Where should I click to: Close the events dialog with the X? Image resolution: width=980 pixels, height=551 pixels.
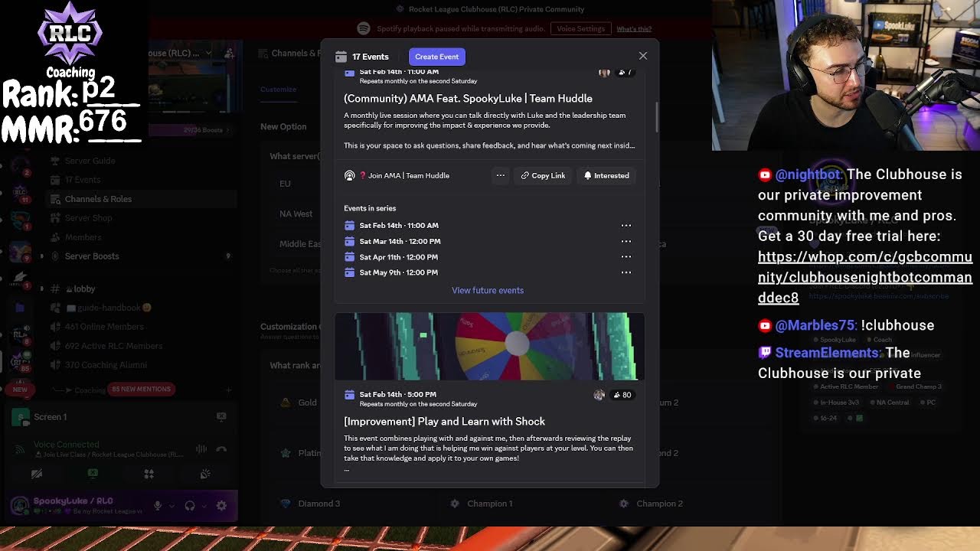point(643,56)
